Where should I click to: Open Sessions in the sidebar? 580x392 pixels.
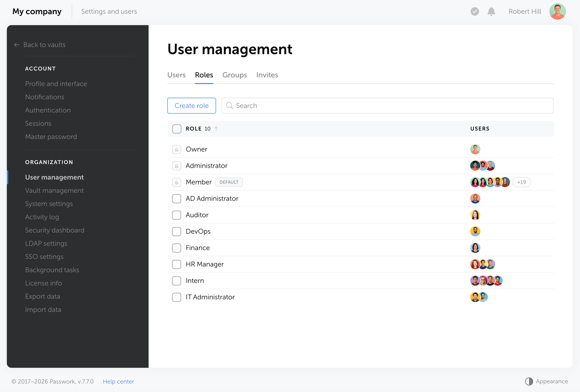(x=38, y=124)
